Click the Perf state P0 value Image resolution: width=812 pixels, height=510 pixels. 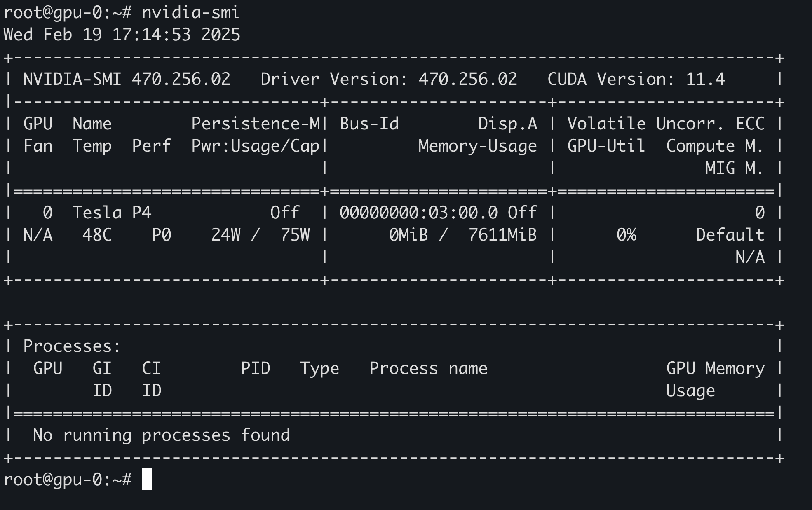(161, 235)
